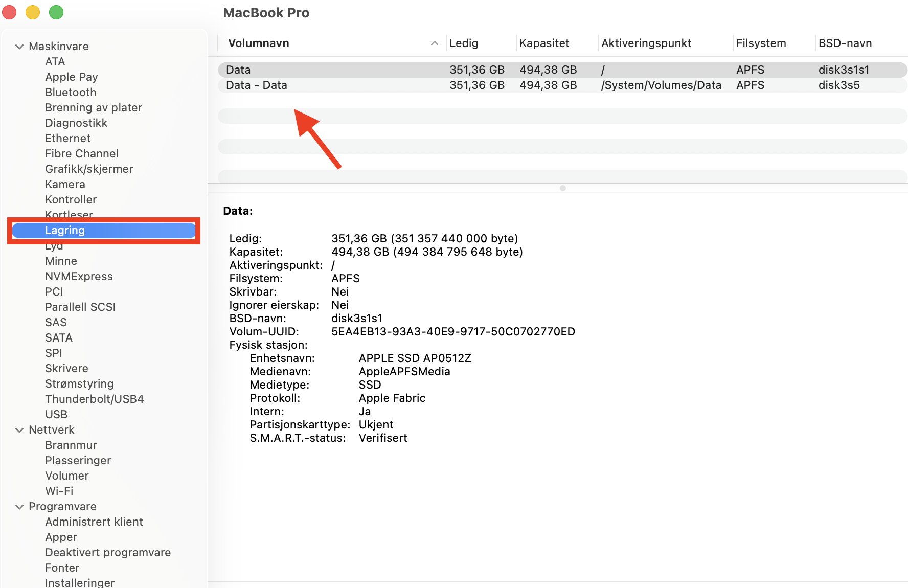Show Fonter list
908x588 pixels.
click(x=62, y=568)
